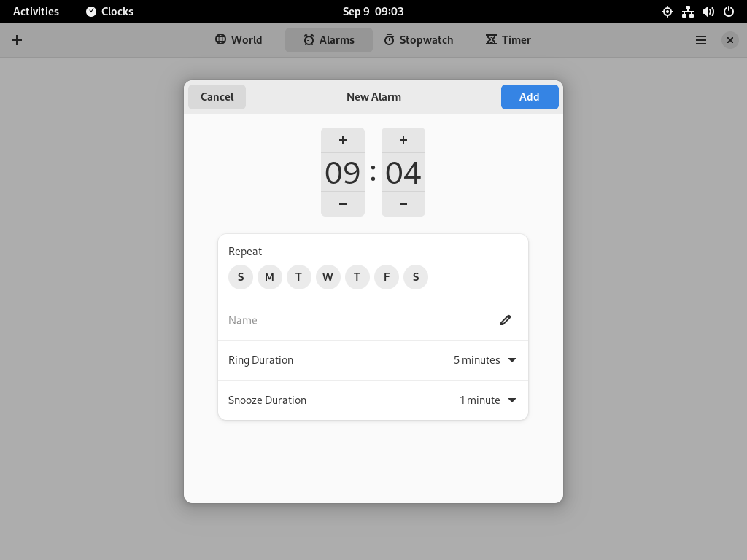This screenshot has width=747, height=560.
Task: Toggle Friday repeat day
Action: 387,277
